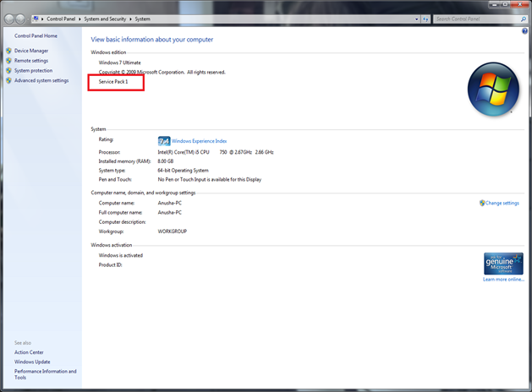
Task: Click the shield icon next to Remote settings
Action: tap(8, 61)
